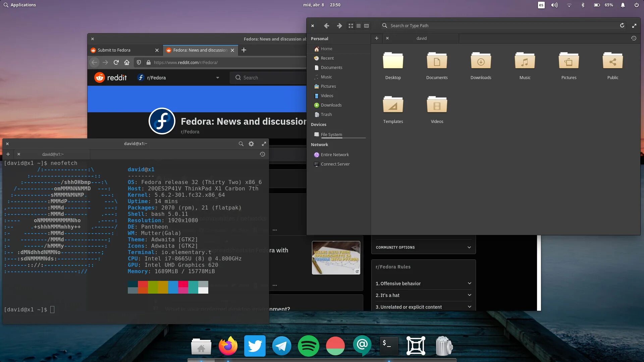The height and width of the screenshot is (362, 644).
Task: Toggle Wi-Fi from system tray
Action: (569, 5)
